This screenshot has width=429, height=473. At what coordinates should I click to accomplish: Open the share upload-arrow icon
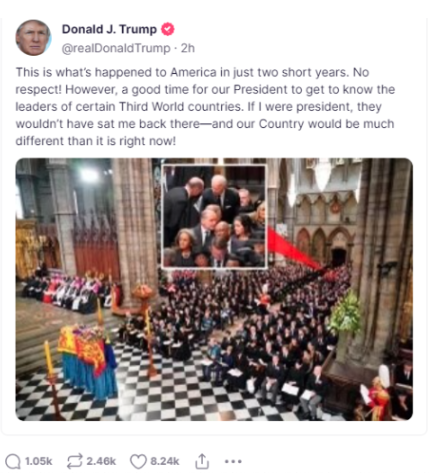[202, 461]
